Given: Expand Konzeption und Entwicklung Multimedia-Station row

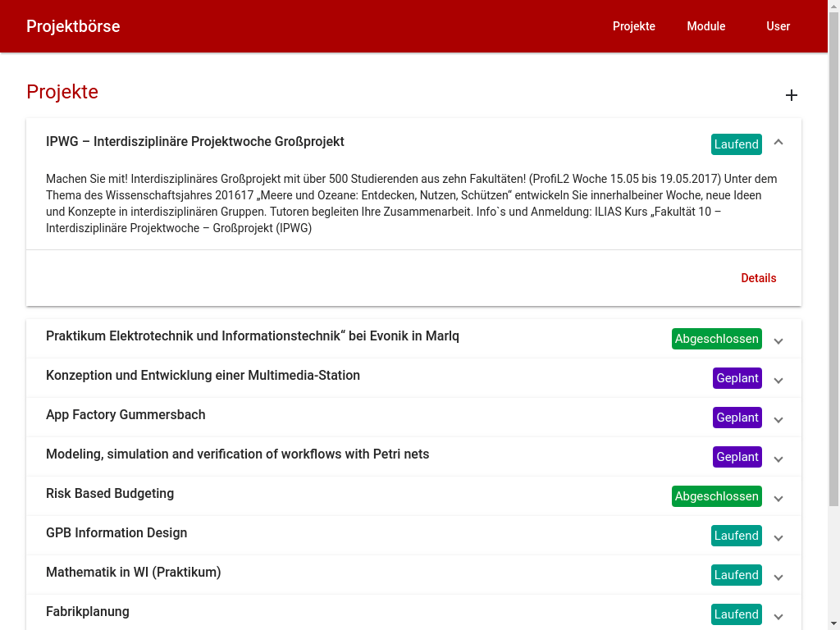Looking at the screenshot, I should click(778, 381).
